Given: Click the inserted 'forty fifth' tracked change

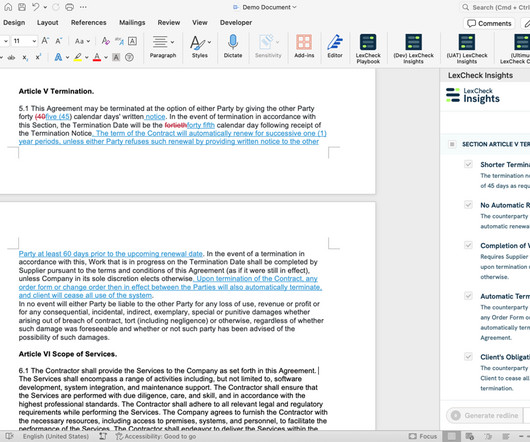Looking at the screenshot, I should tap(201, 125).
